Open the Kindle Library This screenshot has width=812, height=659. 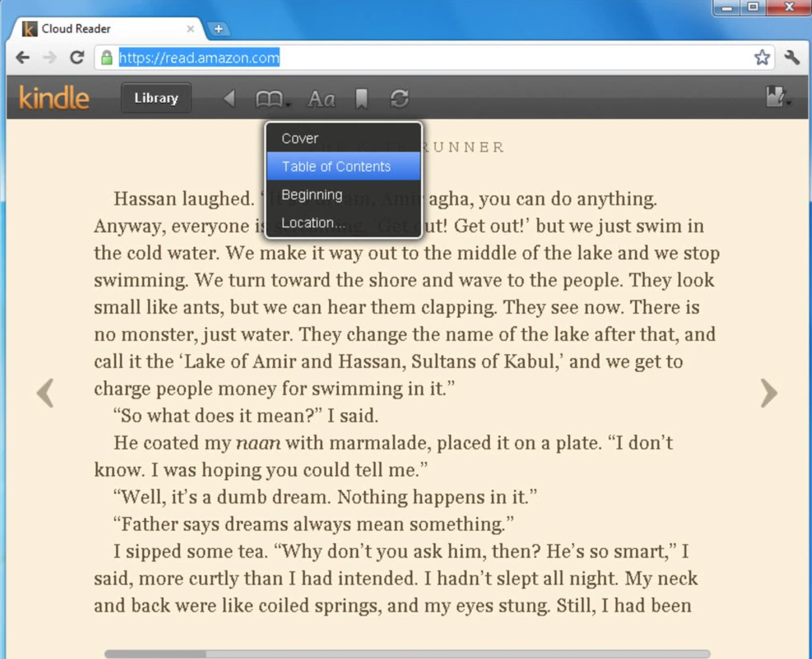[x=156, y=98]
